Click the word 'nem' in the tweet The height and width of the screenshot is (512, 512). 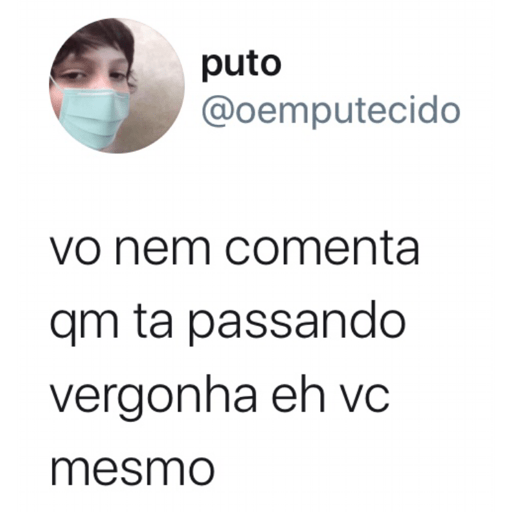(x=162, y=253)
